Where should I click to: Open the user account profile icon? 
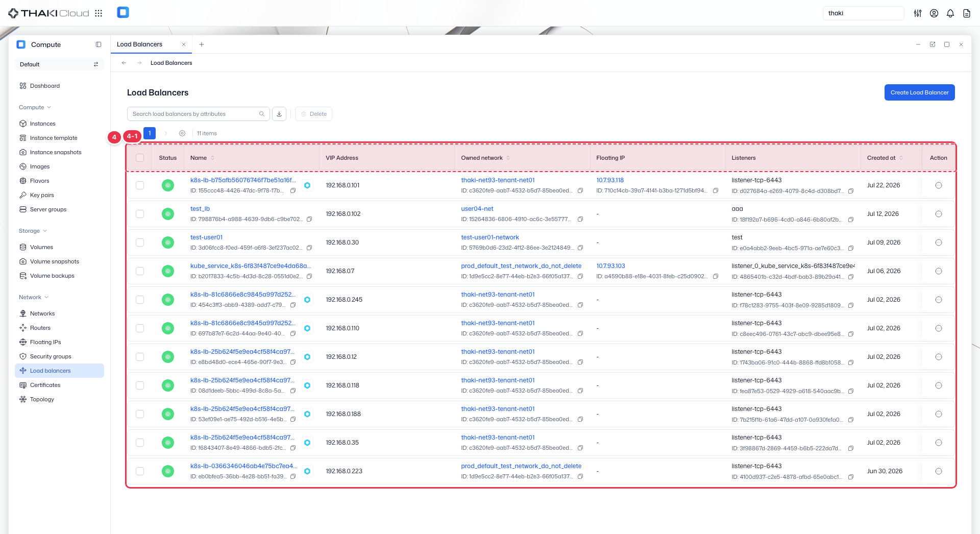pos(934,13)
